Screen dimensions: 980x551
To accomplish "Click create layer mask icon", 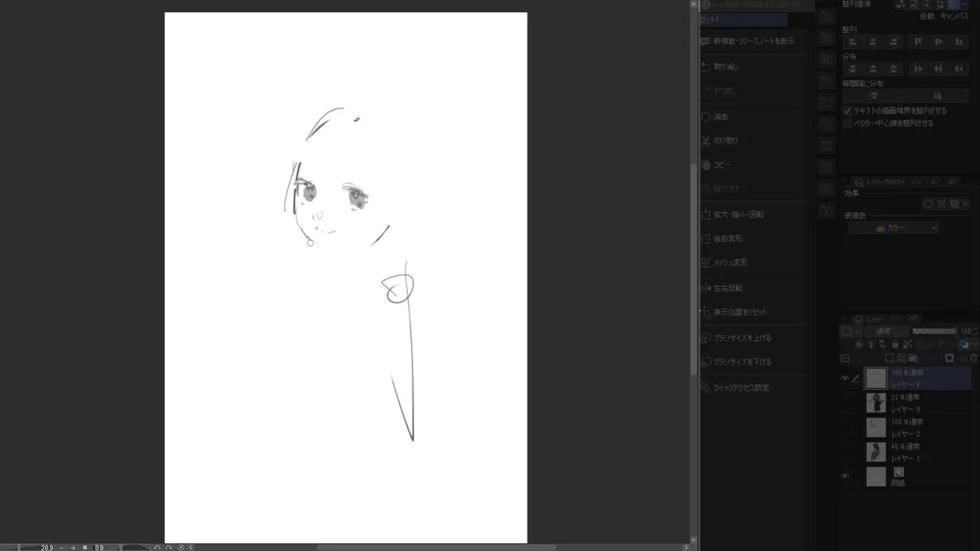I will point(949,358).
